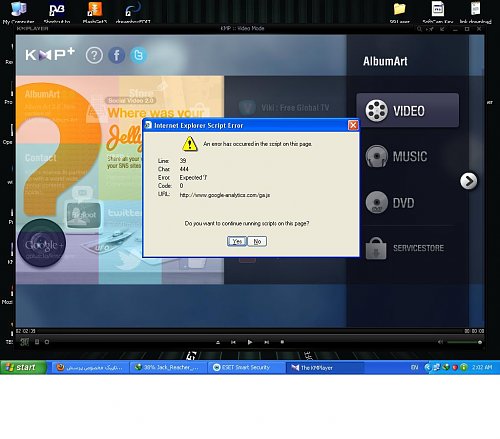Click the yellow warning icon in dialog

click(x=190, y=144)
